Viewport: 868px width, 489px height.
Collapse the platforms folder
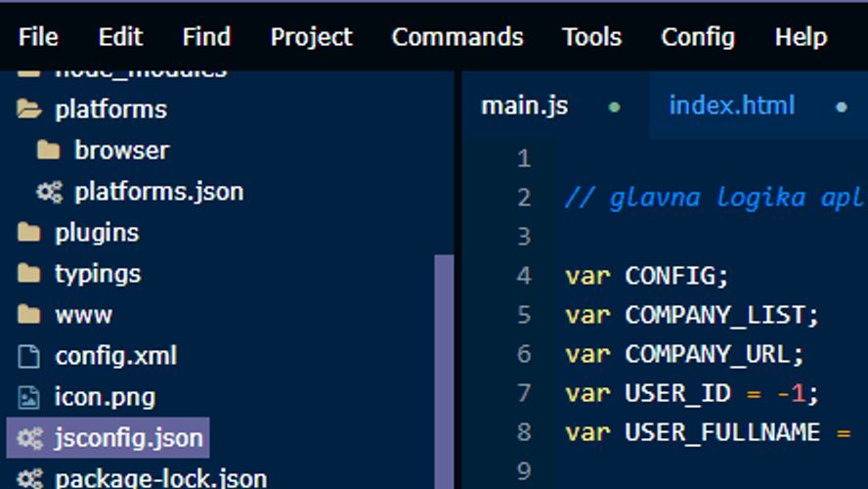(110, 110)
